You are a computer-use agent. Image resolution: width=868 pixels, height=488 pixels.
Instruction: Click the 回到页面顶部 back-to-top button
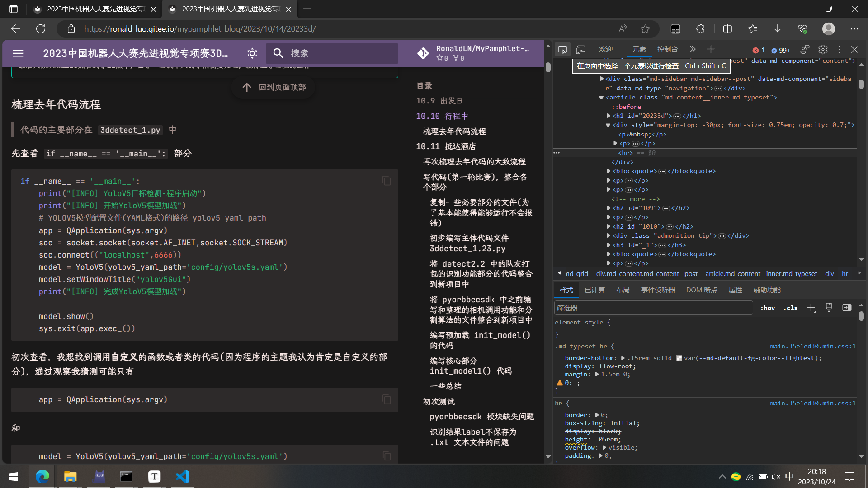(274, 87)
